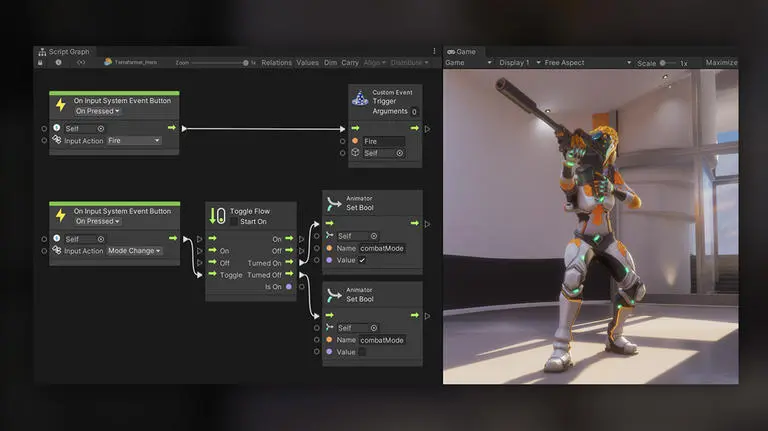This screenshot has height=431, width=768.
Task: Click the lightning icon on the Mode Change event node
Action: click(x=61, y=215)
